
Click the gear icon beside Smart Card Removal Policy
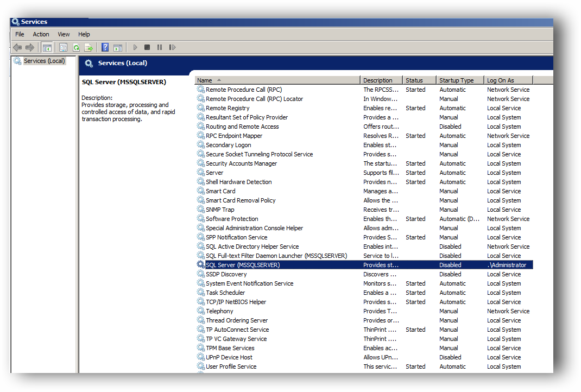(x=200, y=200)
